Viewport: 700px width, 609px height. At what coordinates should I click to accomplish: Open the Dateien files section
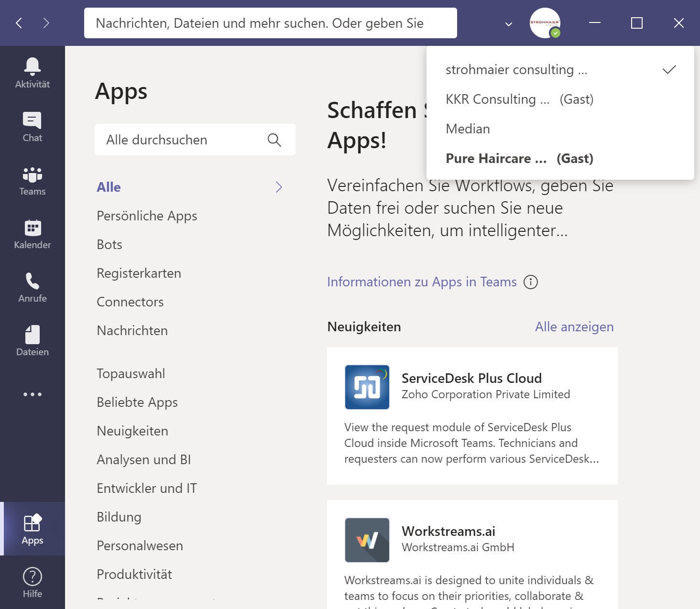33,340
